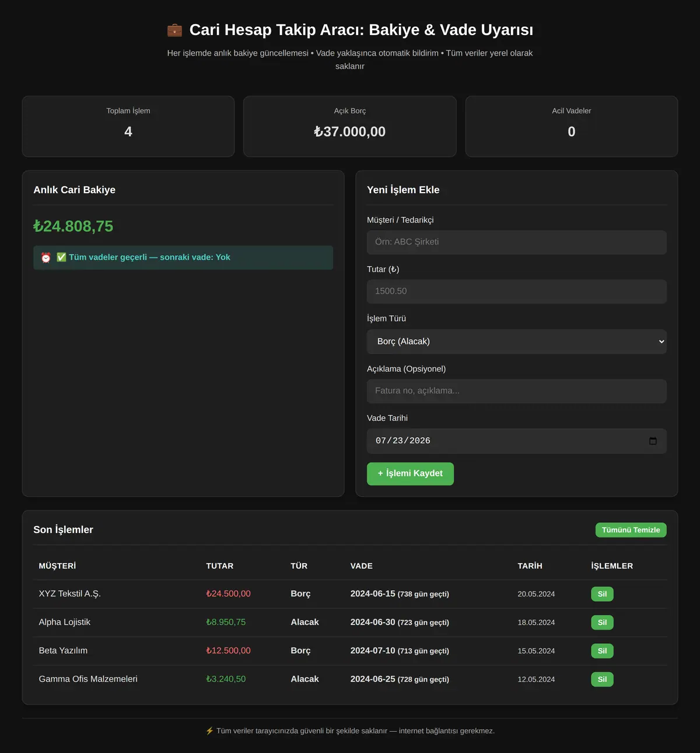Image resolution: width=700 pixels, height=753 pixels.
Task: Click the ₺12.500,00 amount cell
Action: click(x=228, y=651)
